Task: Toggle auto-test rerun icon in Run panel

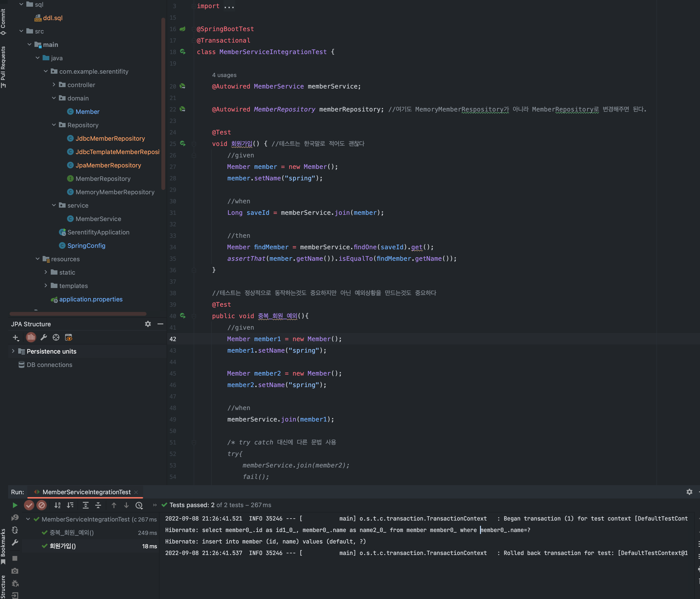Action: (x=15, y=530)
